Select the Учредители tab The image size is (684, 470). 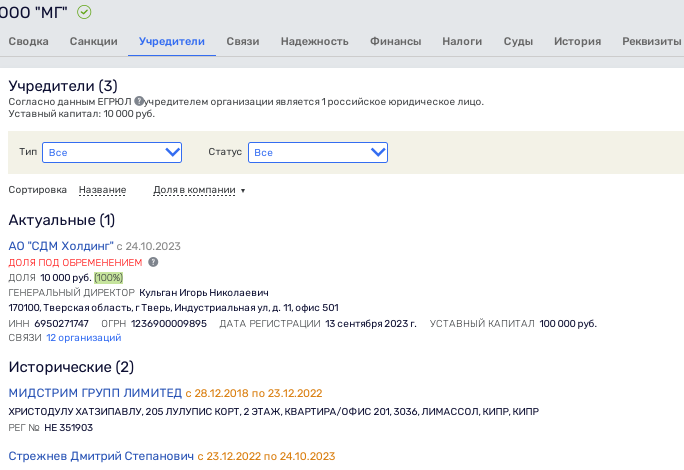pyautogui.click(x=172, y=41)
